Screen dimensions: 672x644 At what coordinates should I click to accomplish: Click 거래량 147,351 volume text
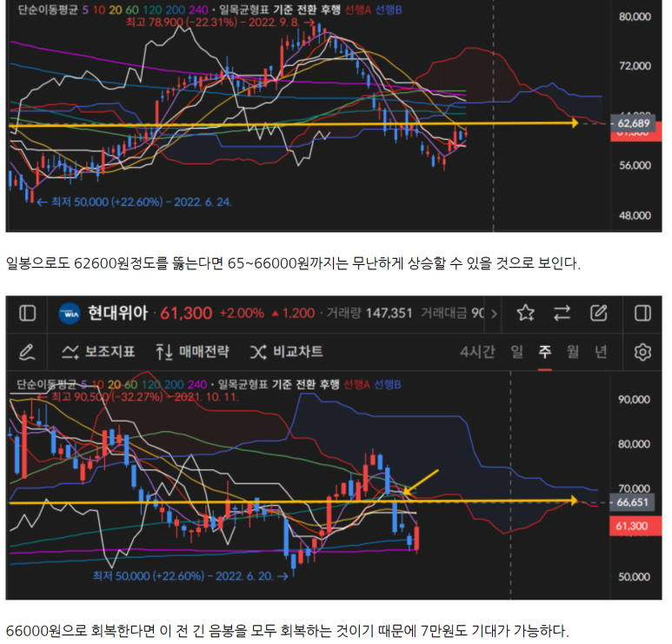coord(369,313)
